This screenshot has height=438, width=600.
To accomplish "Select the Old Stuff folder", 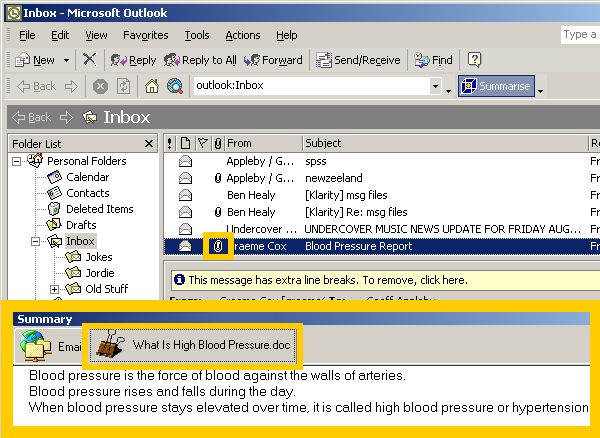I will pos(106,289).
